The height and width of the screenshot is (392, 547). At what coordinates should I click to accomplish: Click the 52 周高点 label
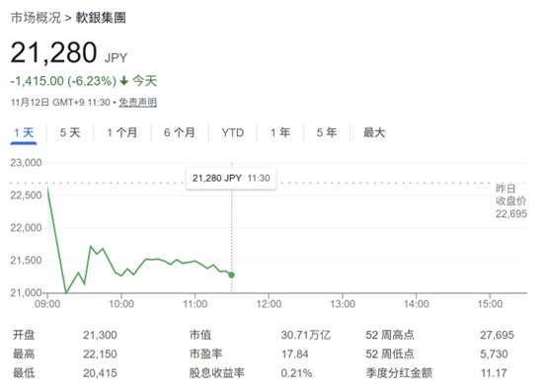pos(390,335)
